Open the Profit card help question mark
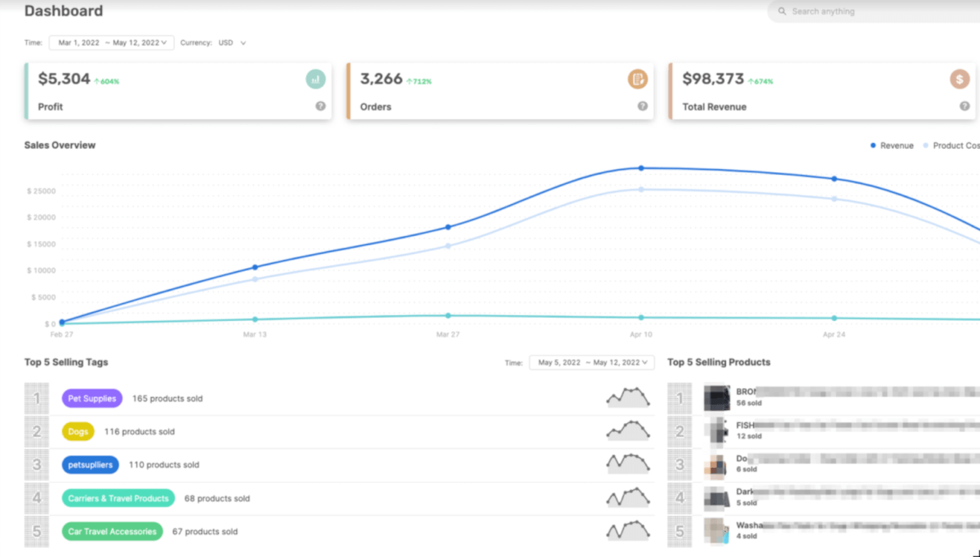The height and width of the screenshot is (557, 980). 320,106
